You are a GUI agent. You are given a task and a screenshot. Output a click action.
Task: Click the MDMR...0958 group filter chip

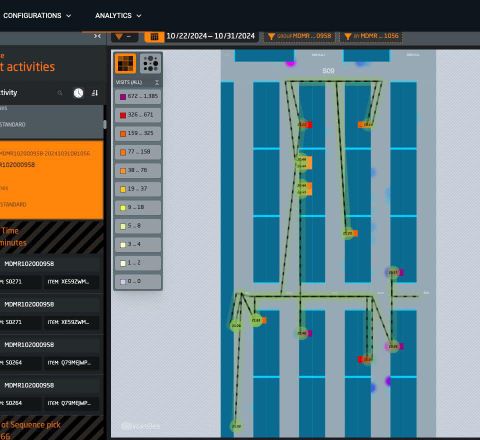300,36
